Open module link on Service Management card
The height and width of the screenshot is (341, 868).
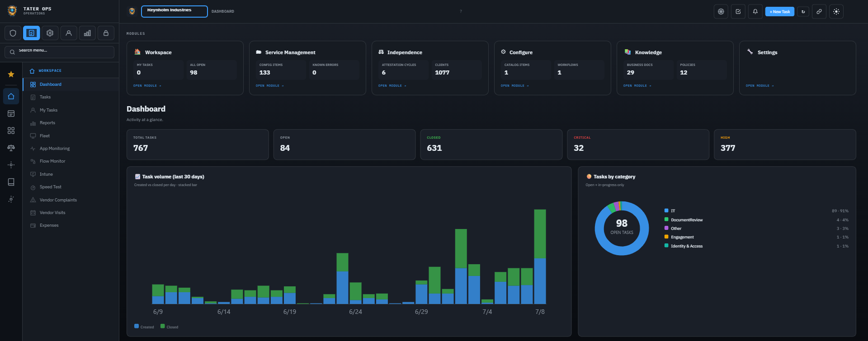point(270,86)
